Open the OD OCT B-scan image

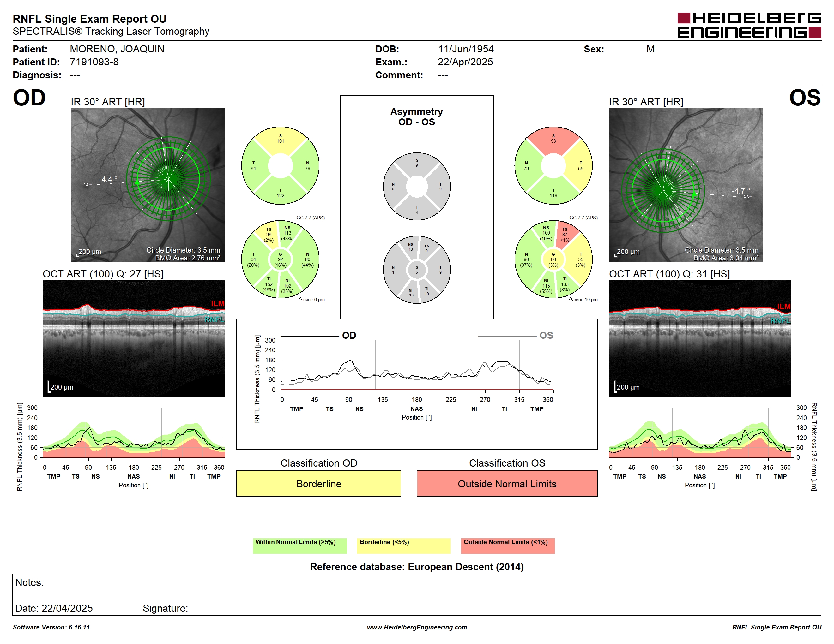pos(134,338)
